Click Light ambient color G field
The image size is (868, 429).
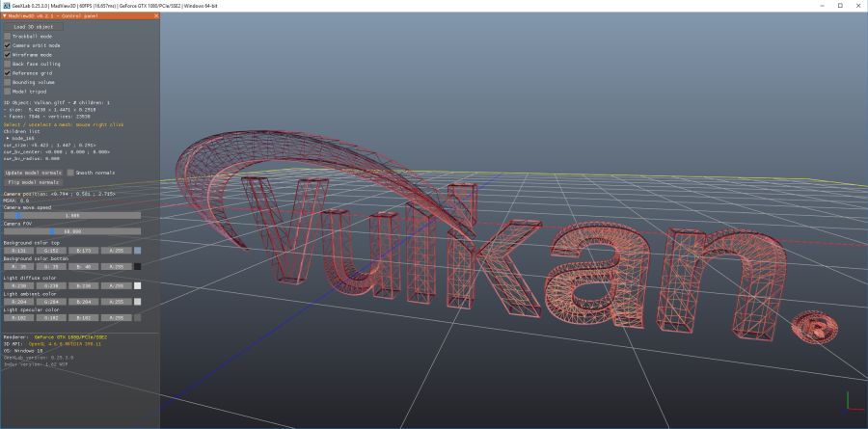pos(51,303)
